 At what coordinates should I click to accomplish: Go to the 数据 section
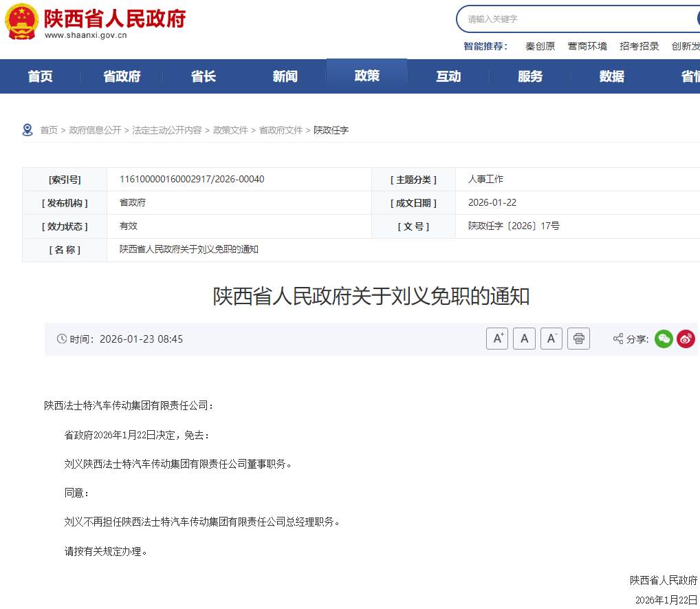click(x=611, y=76)
